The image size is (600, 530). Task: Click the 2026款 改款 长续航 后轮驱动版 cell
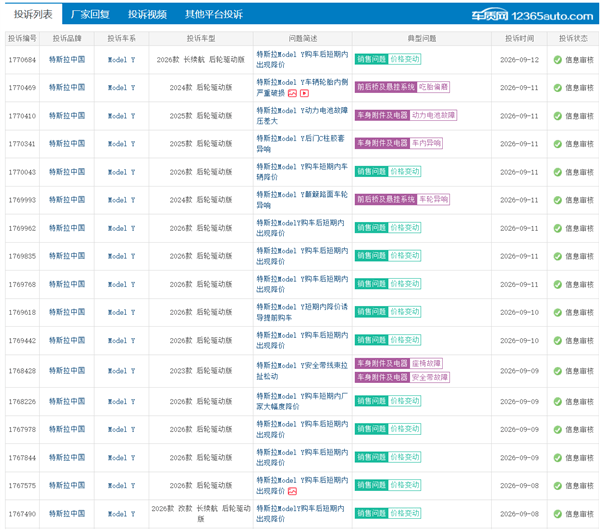[201, 514]
